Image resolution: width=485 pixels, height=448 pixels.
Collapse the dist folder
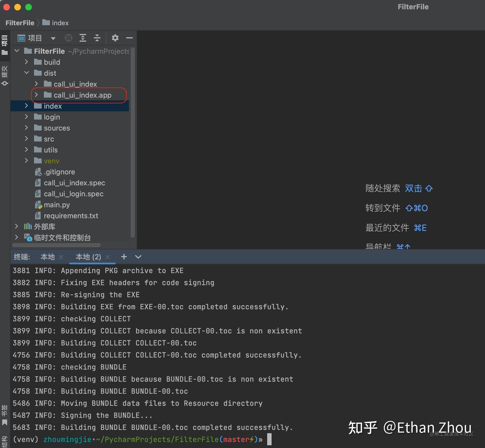pyautogui.click(x=27, y=73)
